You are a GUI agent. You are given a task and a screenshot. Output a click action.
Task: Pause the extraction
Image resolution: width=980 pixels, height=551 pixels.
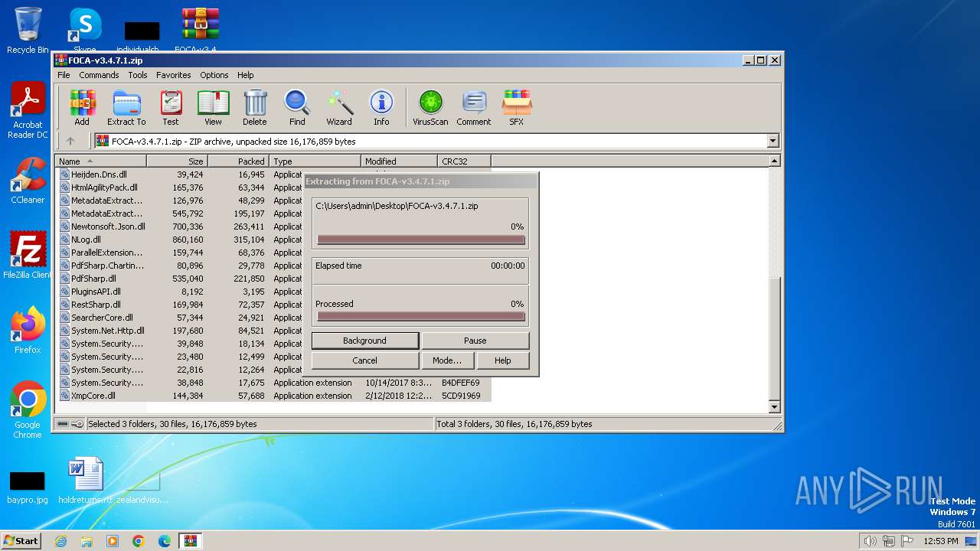475,341
